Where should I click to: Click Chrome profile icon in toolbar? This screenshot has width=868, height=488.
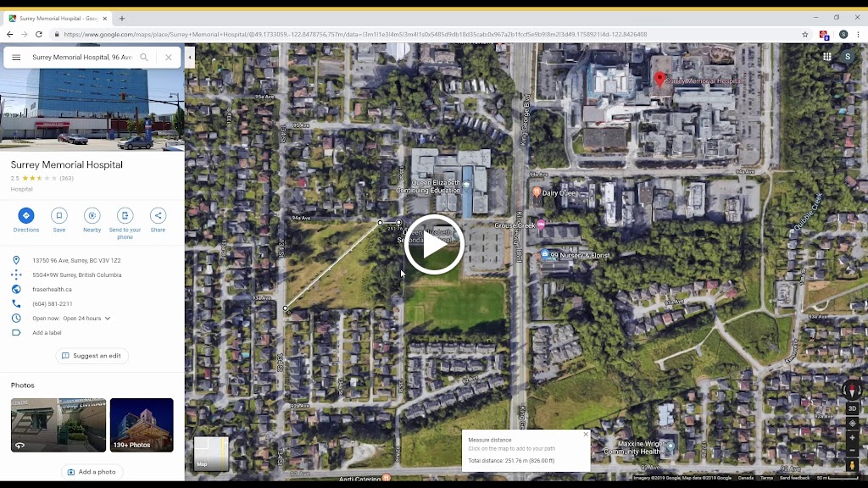click(843, 34)
